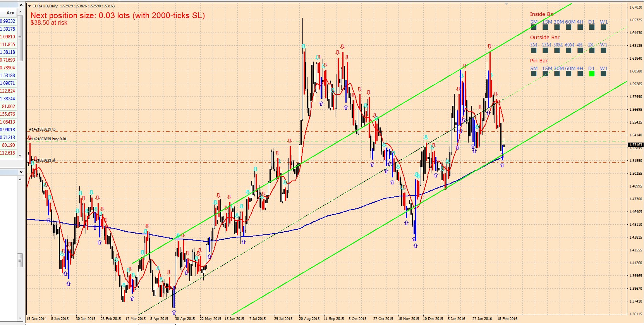Click the Outside Bar heading label
Screen dimensions: 644x325
click(545, 38)
